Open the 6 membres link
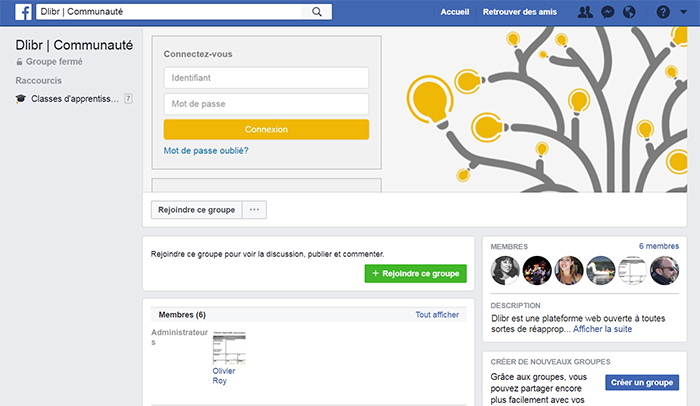700x406 pixels. click(x=659, y=246)
